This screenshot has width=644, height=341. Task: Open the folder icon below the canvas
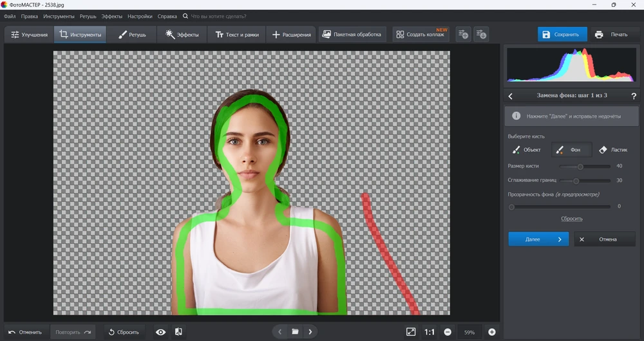point(295,332)
